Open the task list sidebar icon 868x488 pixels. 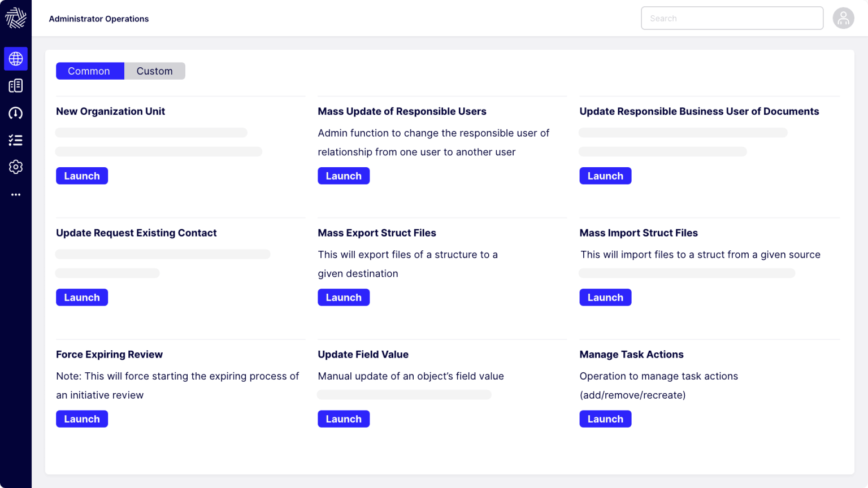click(x=16, y=140)
